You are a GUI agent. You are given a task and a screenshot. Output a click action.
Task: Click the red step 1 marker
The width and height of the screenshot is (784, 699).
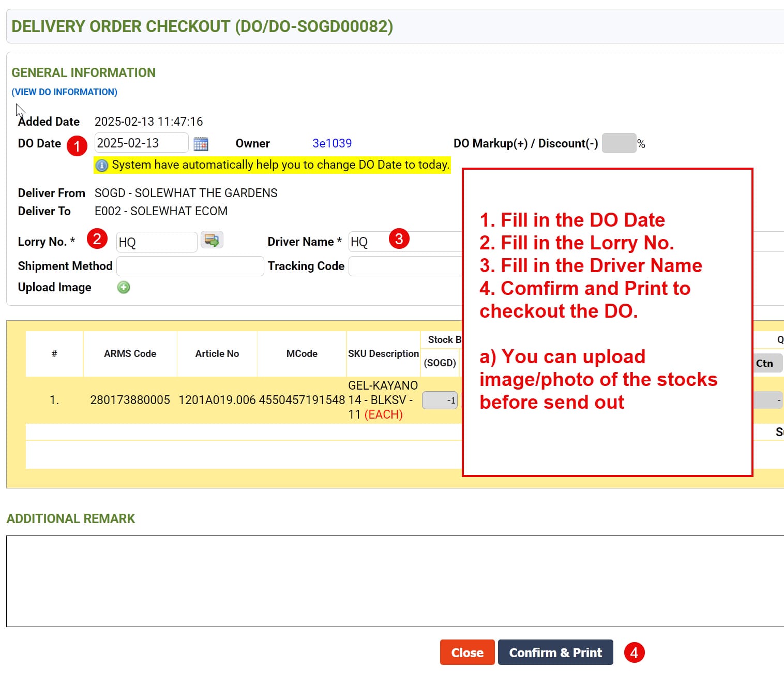(x=77, y=146)
